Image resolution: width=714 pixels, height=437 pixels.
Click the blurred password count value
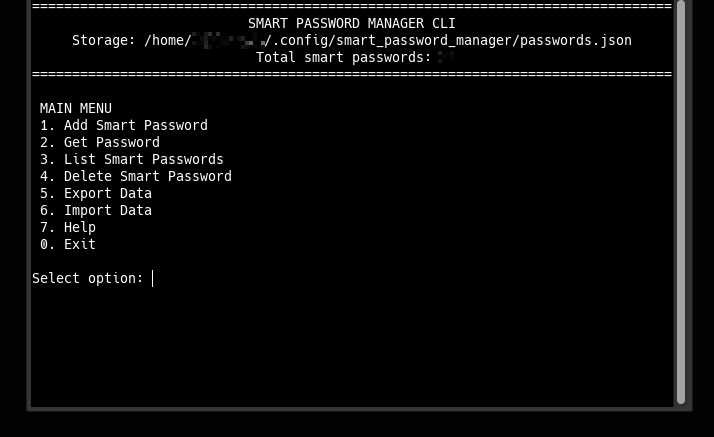pyautogui.click(x=445, y=57)
